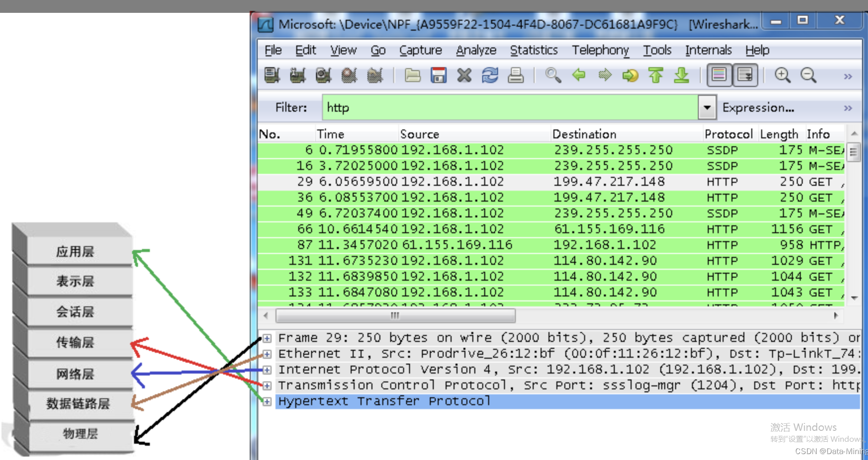This screenshot has height=460, width=868.
Task: Open a capture file using the folder icon
Action: [413, 75]
